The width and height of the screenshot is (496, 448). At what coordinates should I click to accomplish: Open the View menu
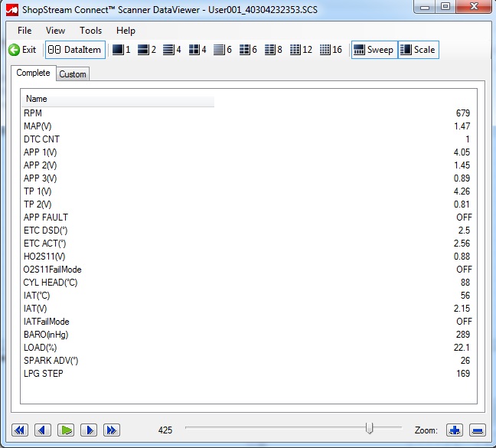55,31
